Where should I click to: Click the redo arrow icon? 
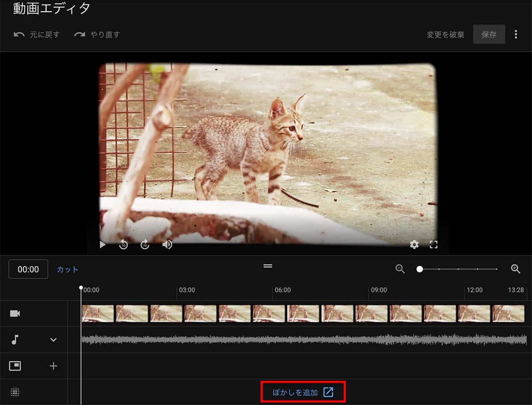(x=79, y=35)
